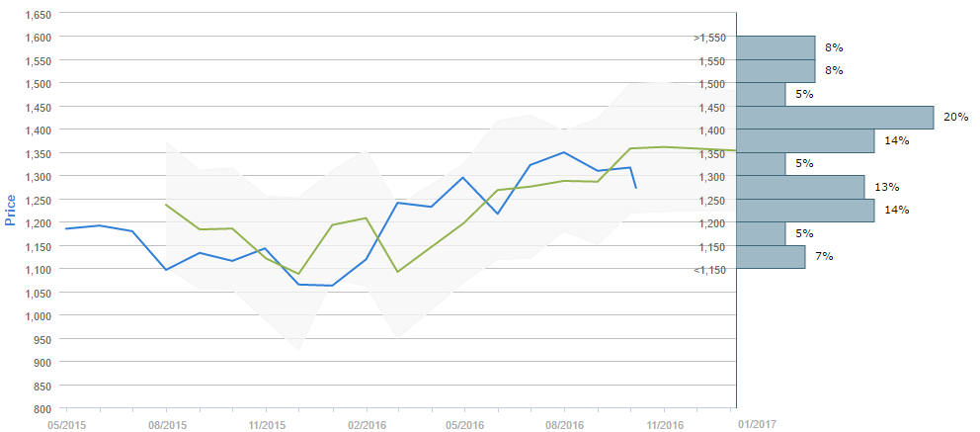The width and height of the screenshot is (980, 432).
Task: Click the 05/2015 date label
Action: [67, 424]
